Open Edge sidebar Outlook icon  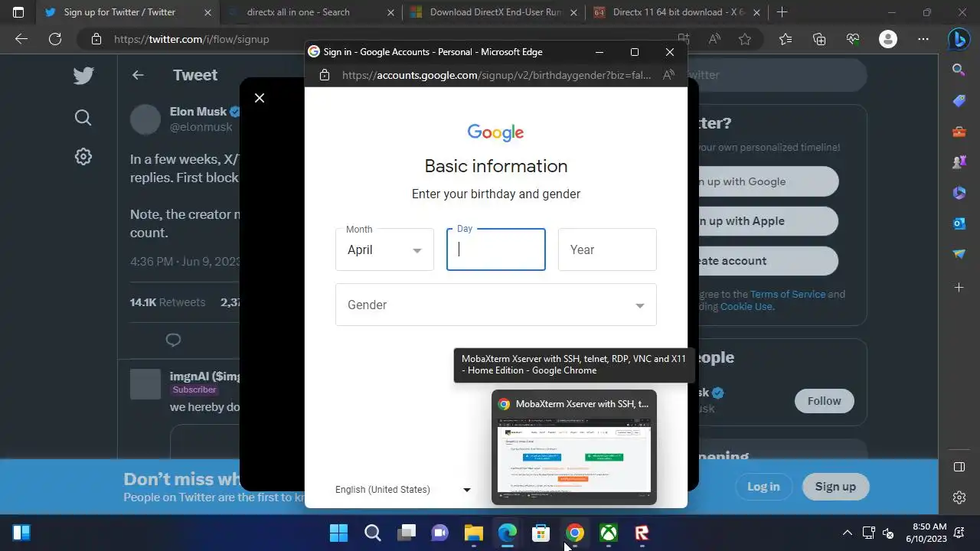(x=959, y=223)
